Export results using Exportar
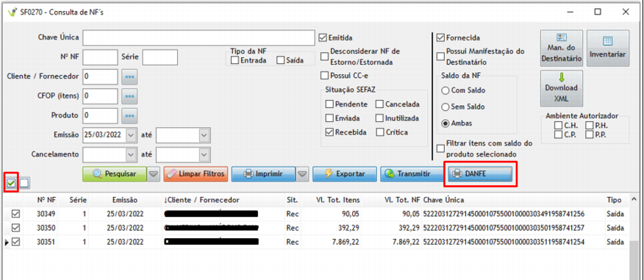The height and width of the screenshot is (280, 644). tap(345, 173)
